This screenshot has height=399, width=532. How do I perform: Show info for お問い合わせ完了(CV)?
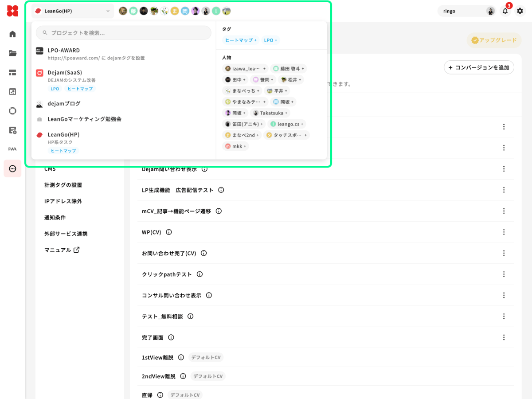pyautogui.click(x=203, y=253)
